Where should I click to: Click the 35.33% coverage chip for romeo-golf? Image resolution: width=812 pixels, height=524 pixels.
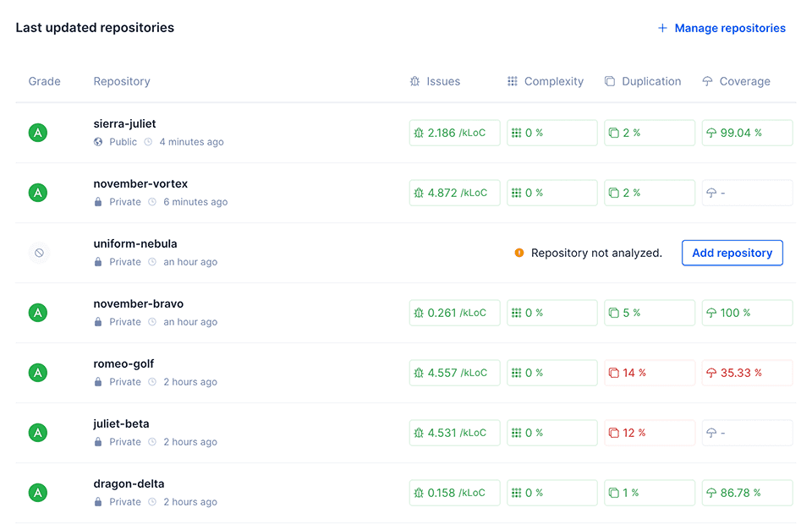coord(747,373)
